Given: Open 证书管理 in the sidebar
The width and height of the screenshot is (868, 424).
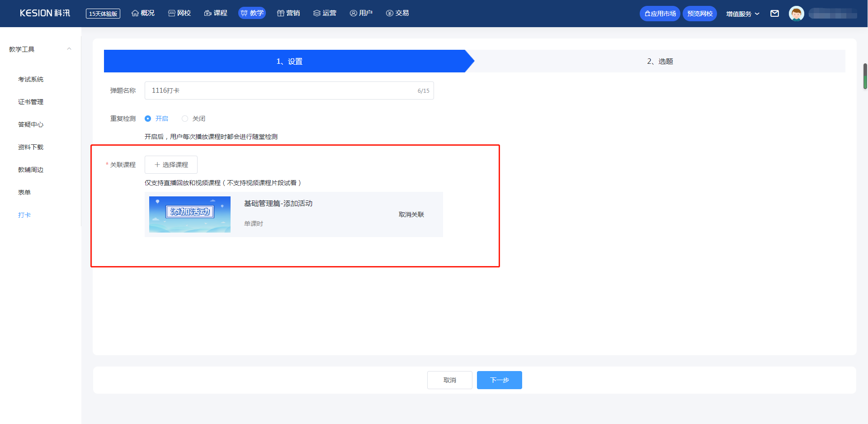Looking at the screenshot, I should 31,102.
